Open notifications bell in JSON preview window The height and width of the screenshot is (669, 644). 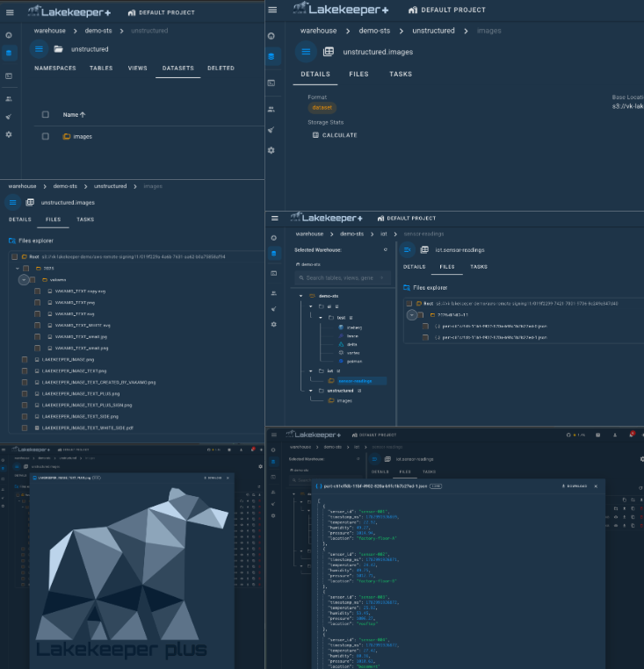pos(631,435)
